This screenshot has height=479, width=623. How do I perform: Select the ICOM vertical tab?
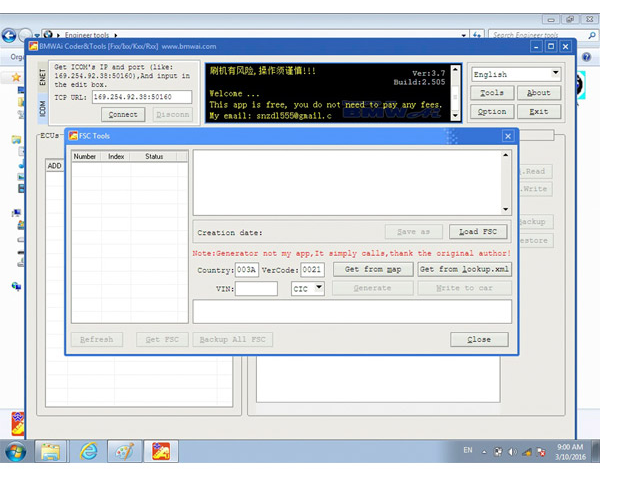click(x=42, y=107)
